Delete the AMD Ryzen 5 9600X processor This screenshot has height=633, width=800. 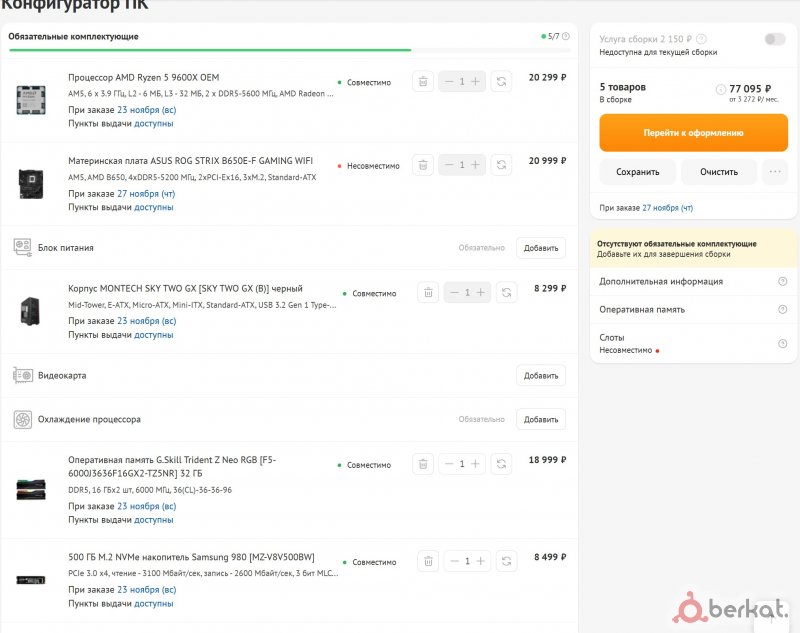pyautogui.click(x=423, y=81)
